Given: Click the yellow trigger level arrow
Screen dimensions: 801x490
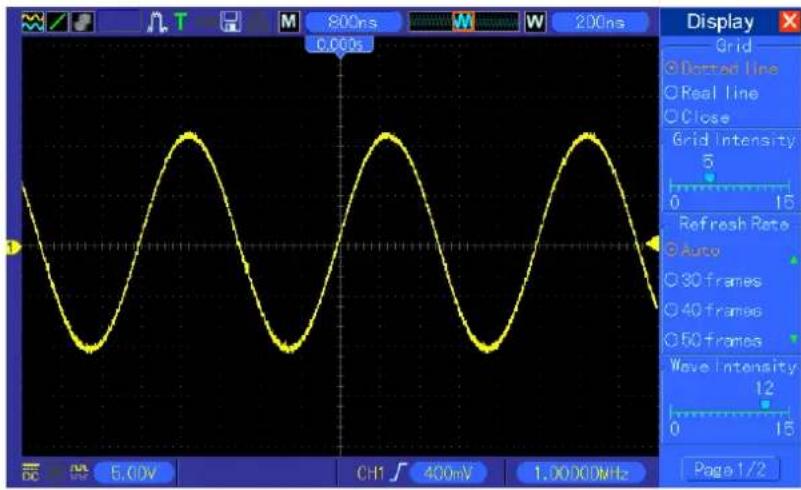Looking at the screenshot, I should pos(653,244).
